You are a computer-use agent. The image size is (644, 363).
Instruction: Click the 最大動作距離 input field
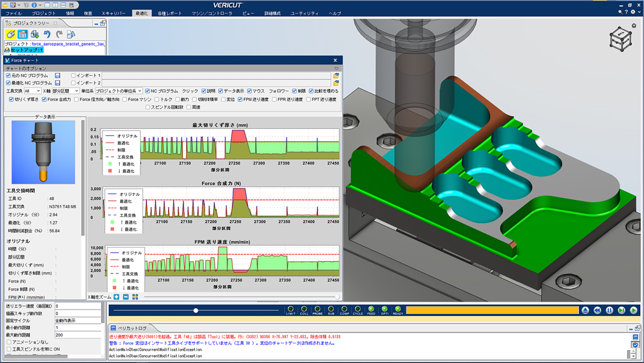coord(78,335)
